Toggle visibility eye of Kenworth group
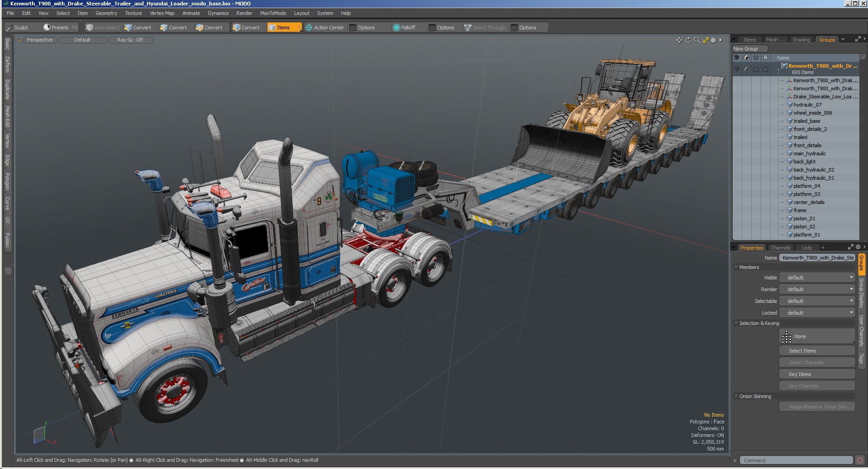This screenshot has width=868, height=469. pyautogui.click(x=737, y=69)
